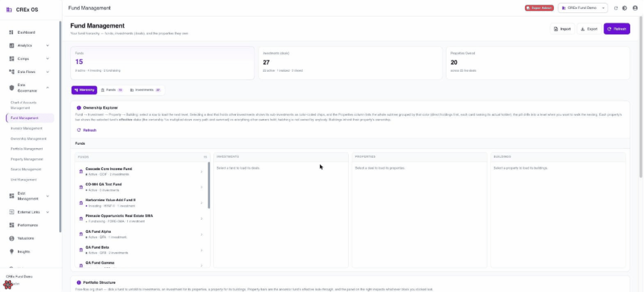Expand the Analytics menu chevron

point(47,45)
